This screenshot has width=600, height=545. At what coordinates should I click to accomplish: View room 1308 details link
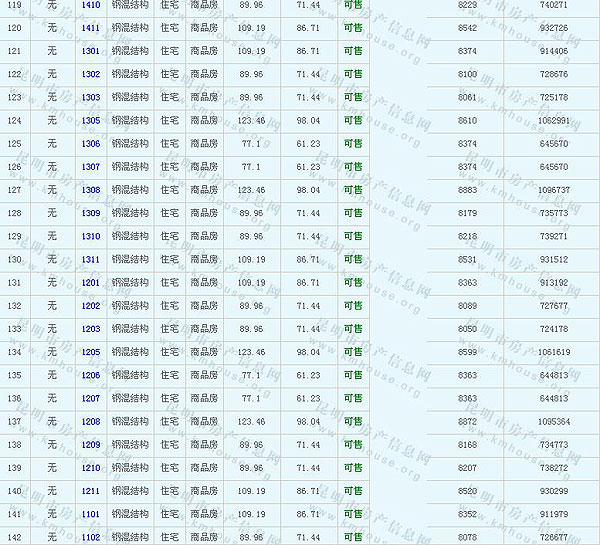coord(91,190)
